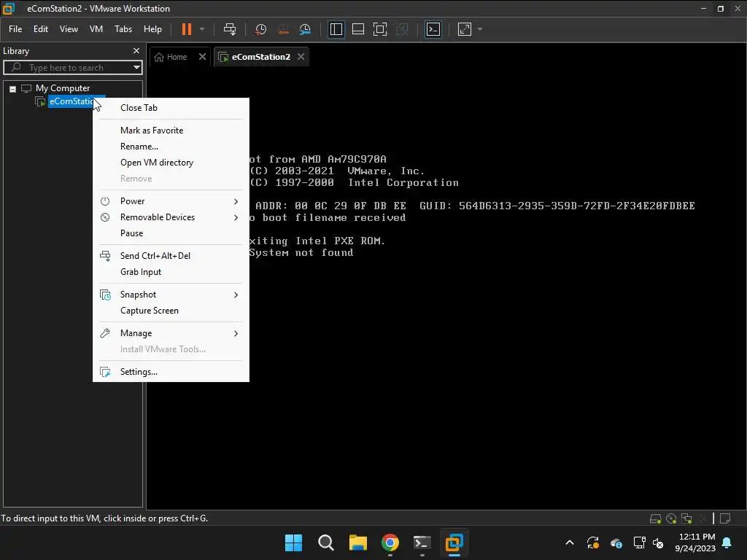Screen dimensions: 747x560
Task: Select eComStation VM in library tree
Action: pyautogui.click(x=72, y=101)
